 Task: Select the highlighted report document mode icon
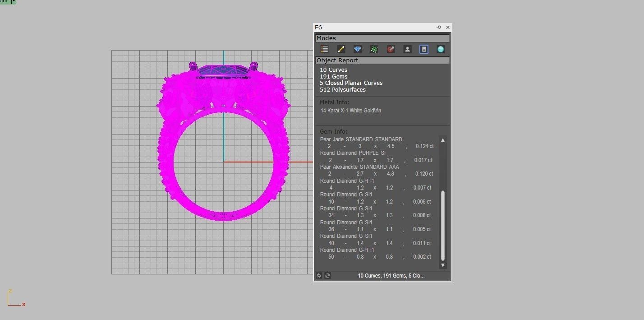point(424,49)
